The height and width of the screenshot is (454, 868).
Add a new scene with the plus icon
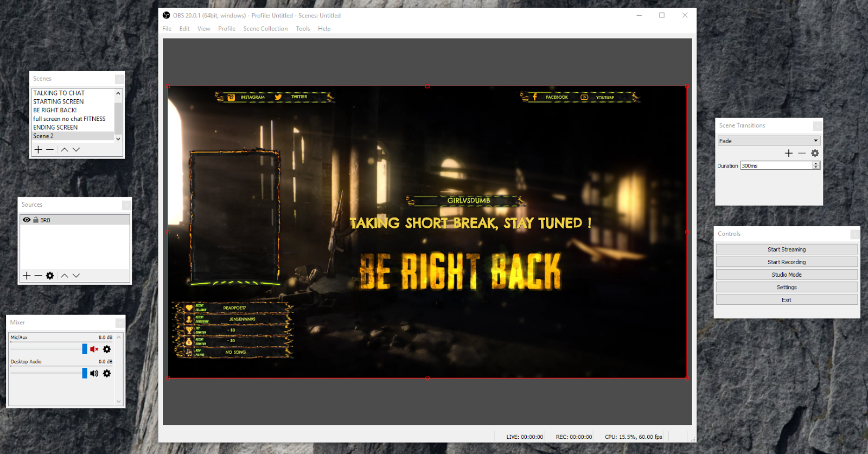click(39, 150)
